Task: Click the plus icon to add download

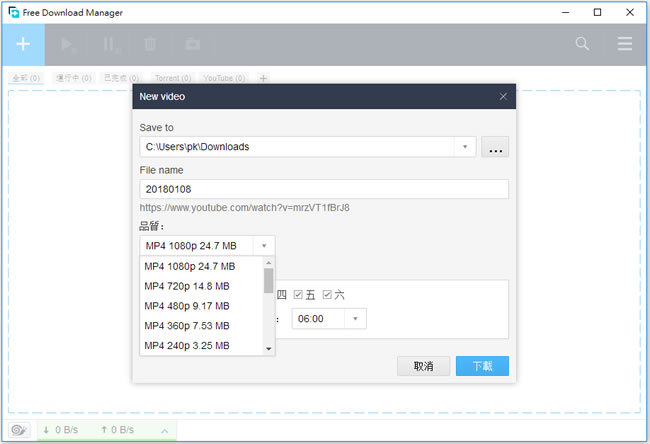Action: 23,44
